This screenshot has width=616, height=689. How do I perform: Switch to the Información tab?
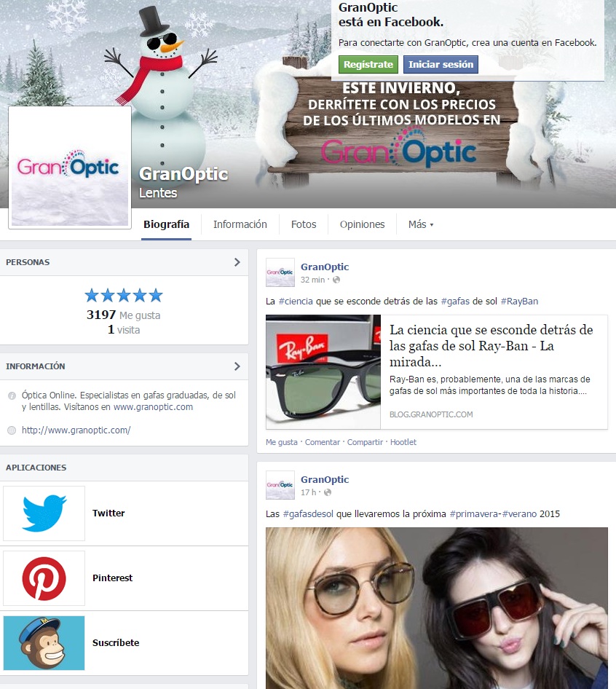tap(240, 224)
